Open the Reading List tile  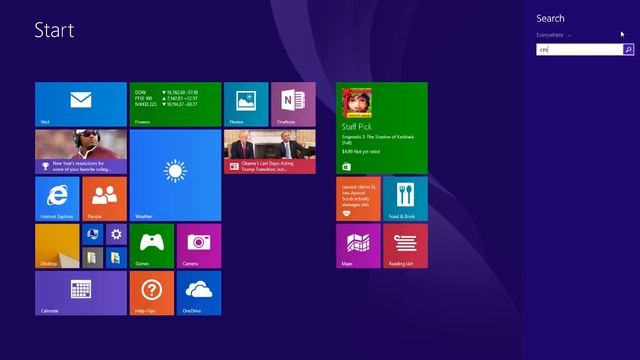(406, 246)
